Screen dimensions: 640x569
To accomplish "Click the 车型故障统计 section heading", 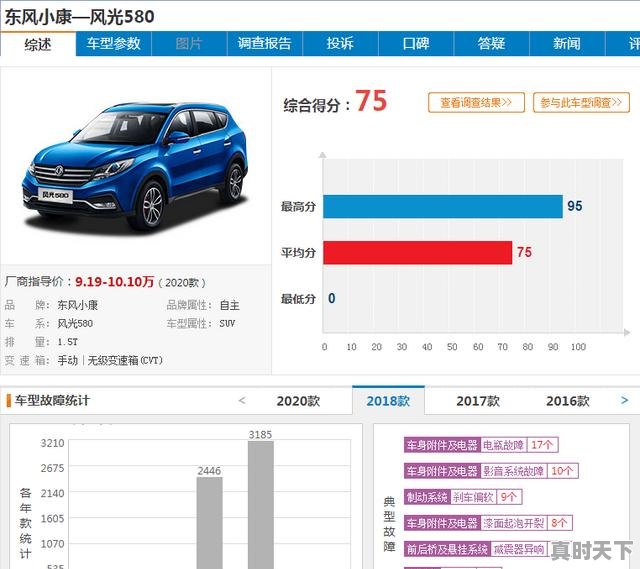I will (52, 400).
